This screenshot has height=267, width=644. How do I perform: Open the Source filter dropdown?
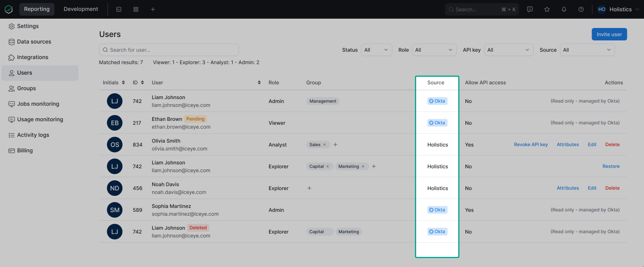click(587, 50)
